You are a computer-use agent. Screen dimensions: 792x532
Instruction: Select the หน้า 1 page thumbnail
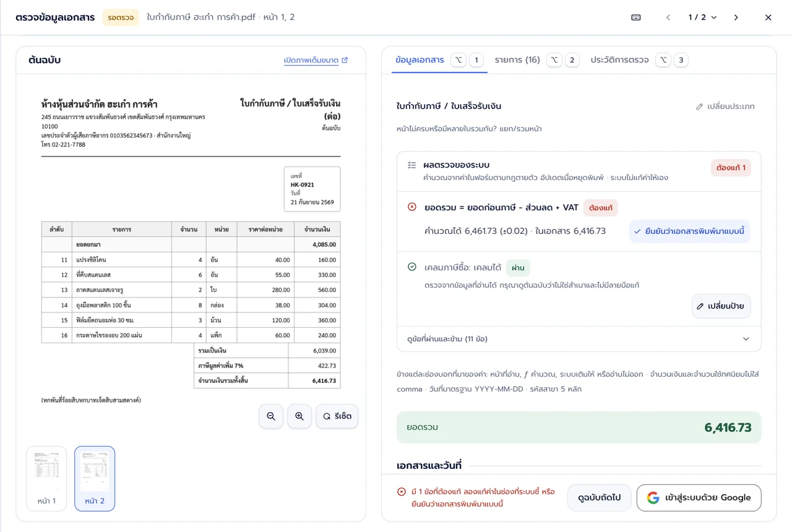(46, 479)
